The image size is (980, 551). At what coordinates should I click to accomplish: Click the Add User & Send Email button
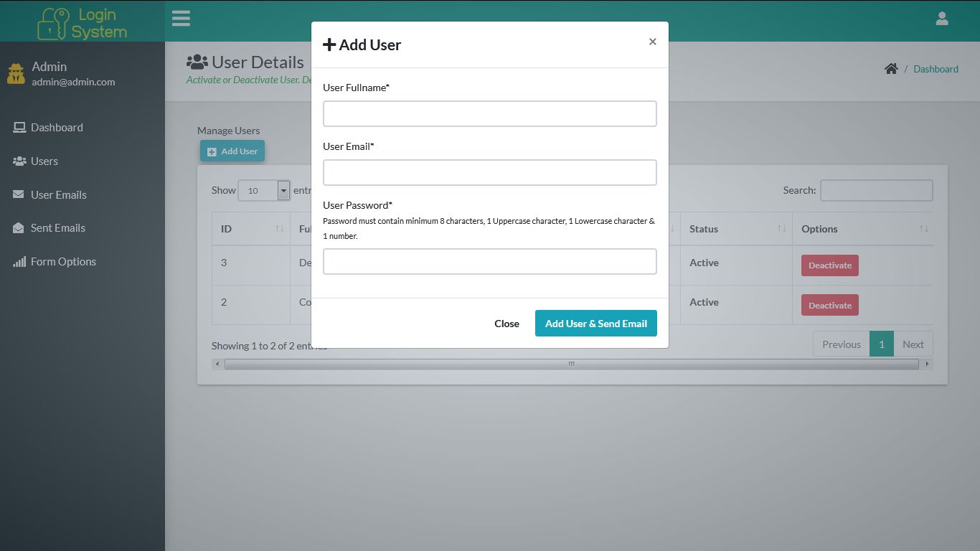point(595,323)
